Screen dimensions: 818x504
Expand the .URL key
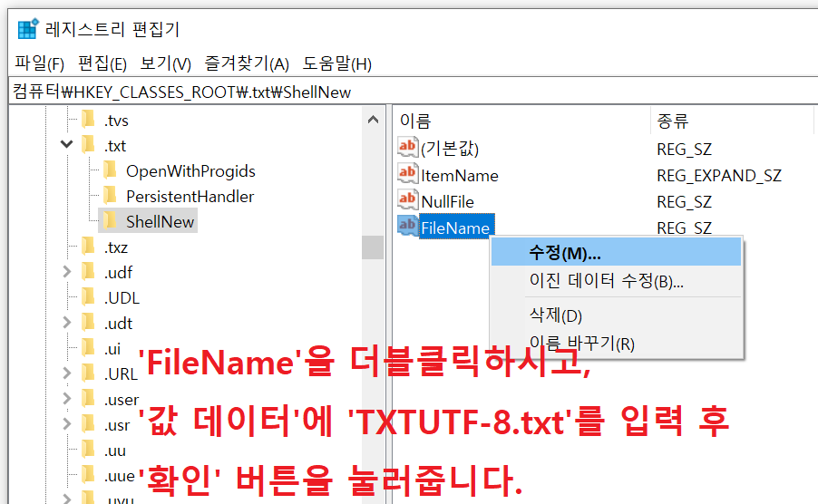point(67,373)
